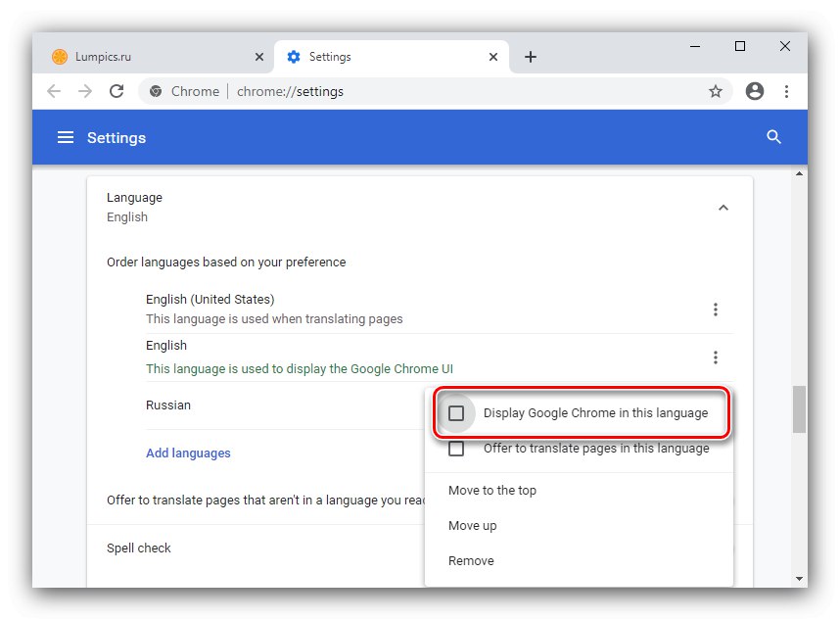This screenshot has height=620, width=840.
Task: Click 'This language is used to display' green text
Action: 300,369
